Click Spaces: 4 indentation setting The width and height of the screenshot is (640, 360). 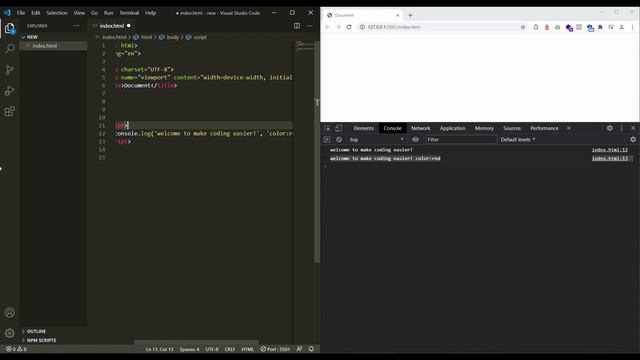(189, 349)
